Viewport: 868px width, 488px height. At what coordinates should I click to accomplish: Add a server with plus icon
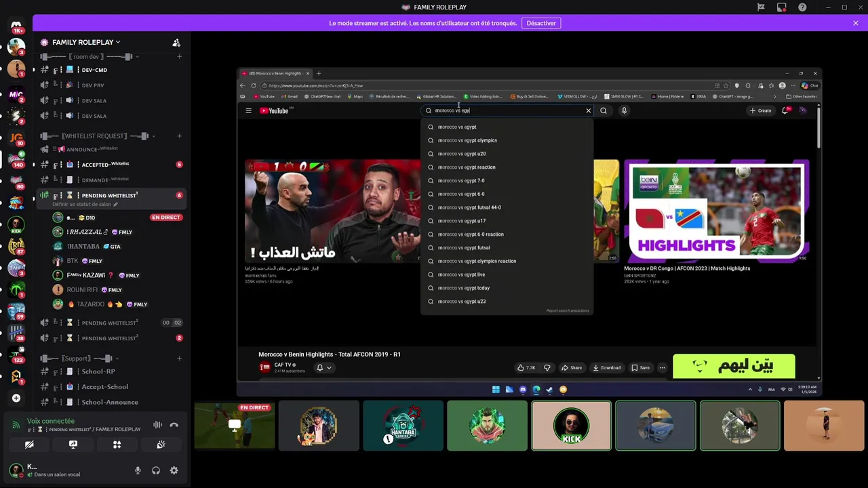coord(16,398)
